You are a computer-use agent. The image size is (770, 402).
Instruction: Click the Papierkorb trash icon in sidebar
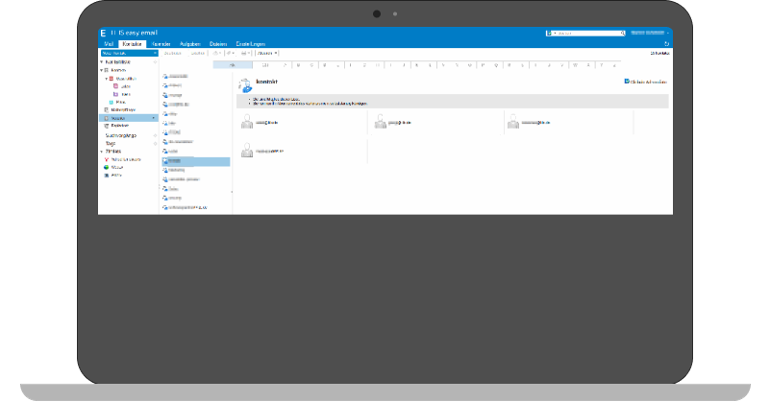pyautogui.click(x=106, y=125)
